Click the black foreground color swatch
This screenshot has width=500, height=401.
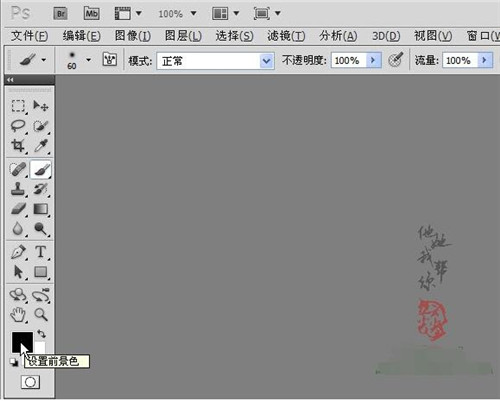point(22,342)
